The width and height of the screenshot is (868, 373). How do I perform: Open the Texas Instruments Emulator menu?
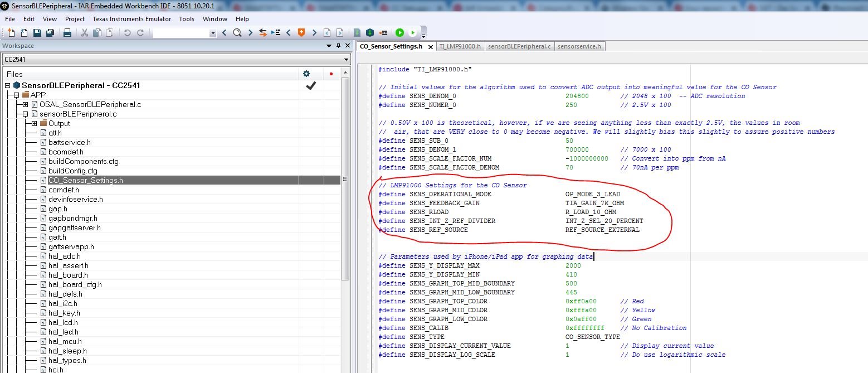click(x=132, y=19)
